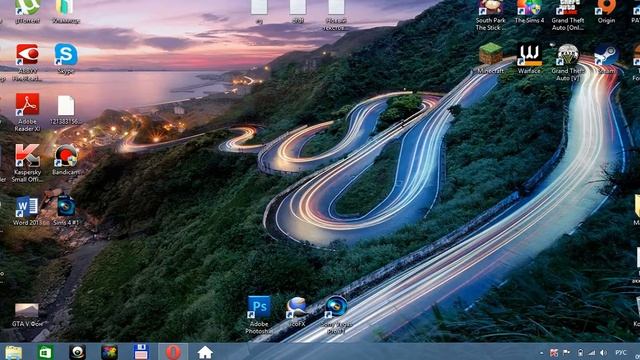Switch to Opera browser on the taskbar
Viewport: 640px width, 360px height.
(x=173, y=352)
